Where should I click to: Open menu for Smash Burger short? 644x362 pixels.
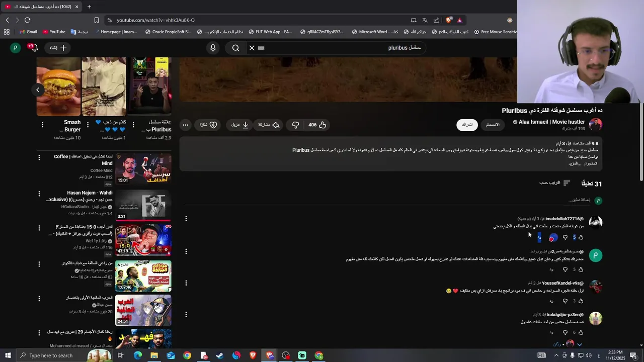point(42,125)
